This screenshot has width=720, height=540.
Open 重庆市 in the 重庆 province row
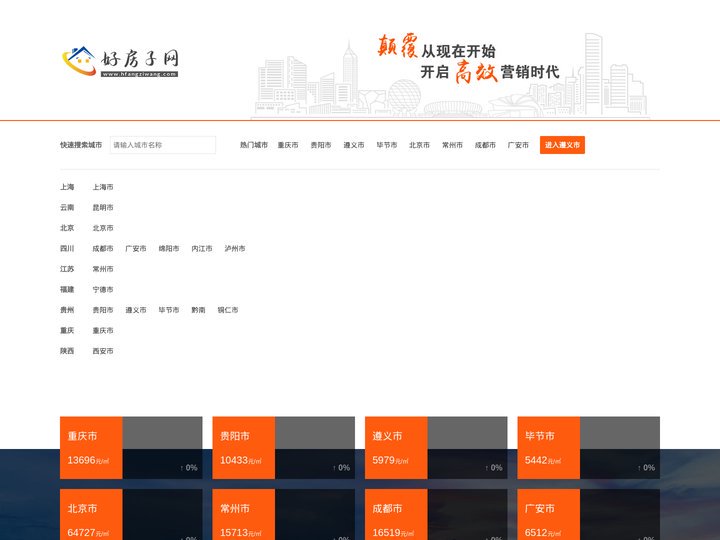click(x=103, y=331)
